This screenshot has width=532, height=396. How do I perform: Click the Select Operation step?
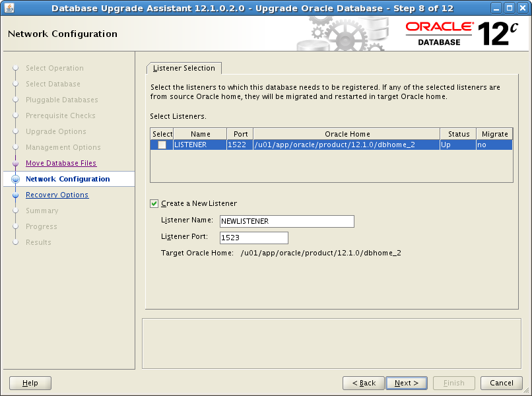tap(55, 68)
